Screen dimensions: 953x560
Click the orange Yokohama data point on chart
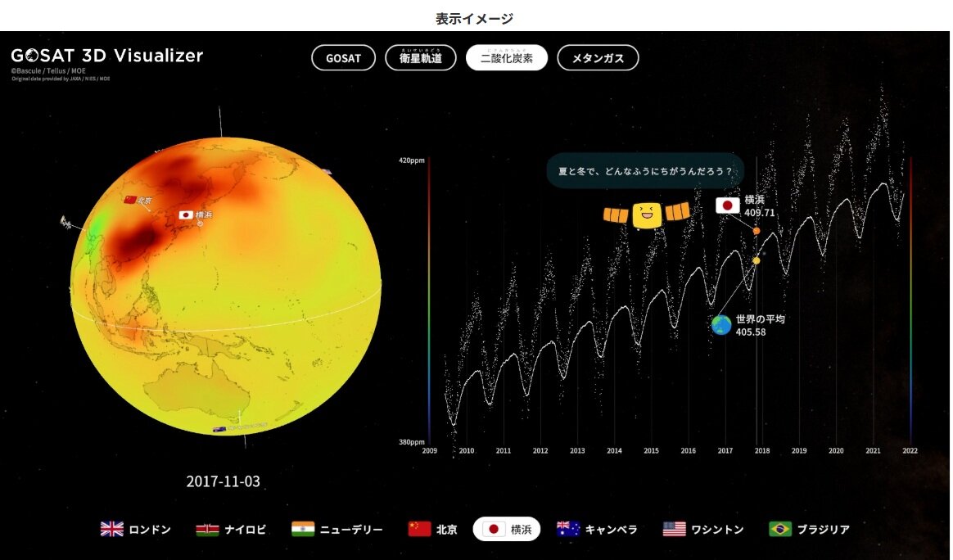click(x=756, y=231)
